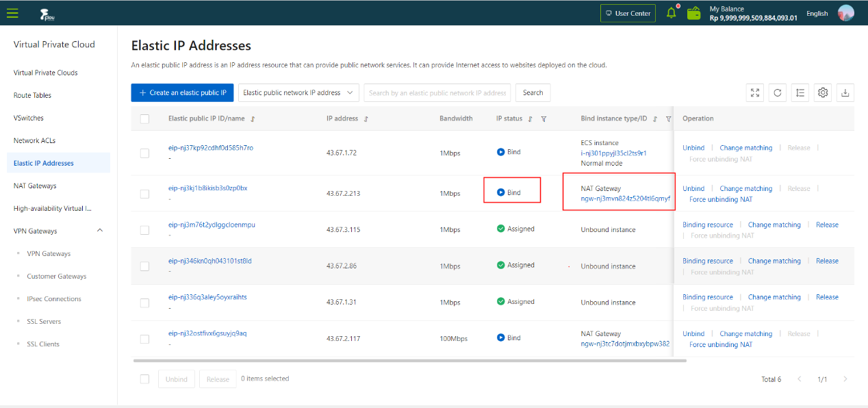Image resolution: width=868 pixels, height=408 pixels.
Task: Sort by IP status column
Action: (x=531, y=119)
